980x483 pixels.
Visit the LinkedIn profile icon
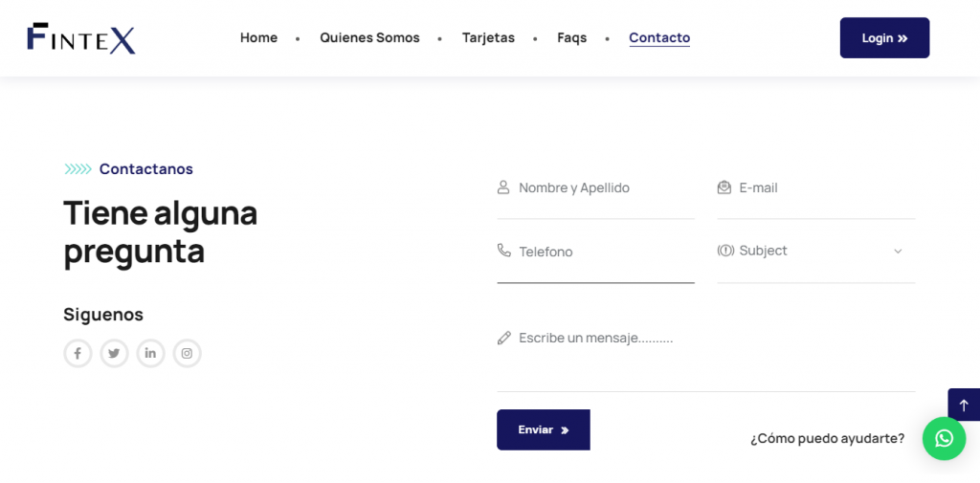coord(150,353)
